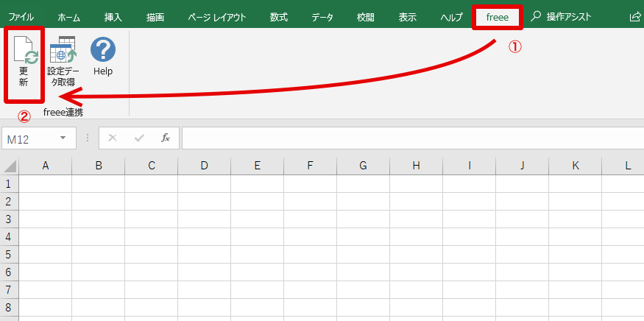Open the ヘルプ tab
The height and width of the screenshot is (321, 644).
[451, 17]
